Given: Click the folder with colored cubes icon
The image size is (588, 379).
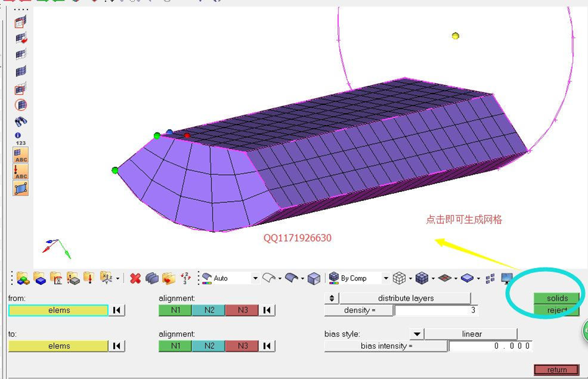Looking at the screenshot, I should point(23,278).
